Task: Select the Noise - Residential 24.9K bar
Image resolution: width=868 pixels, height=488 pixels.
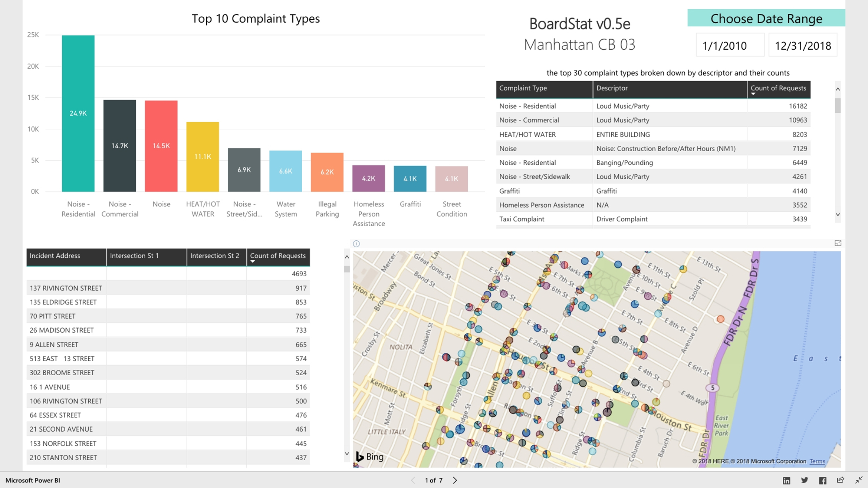Action: click(78, 113)
